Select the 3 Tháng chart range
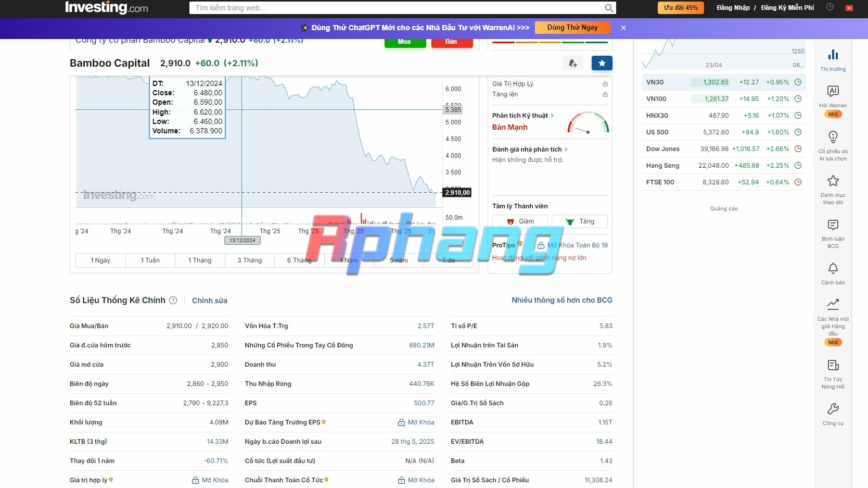 [x=250, y=260]
